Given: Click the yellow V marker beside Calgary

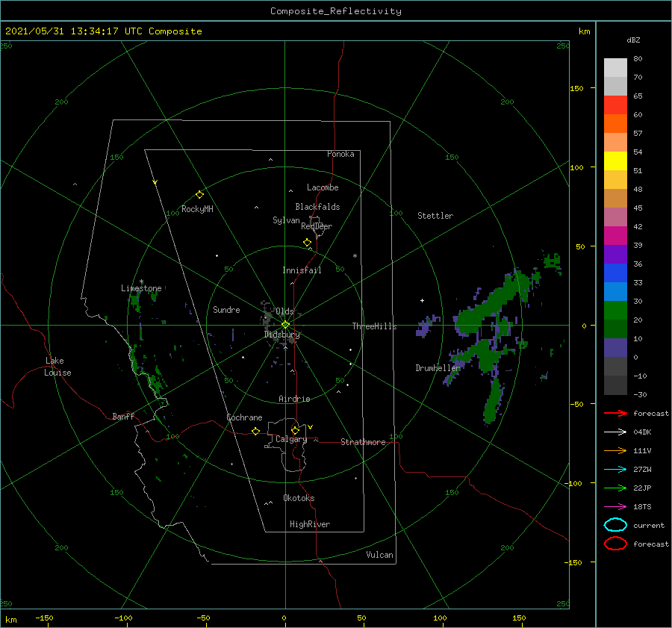Looking at the screenshot, I should [310, 427].
